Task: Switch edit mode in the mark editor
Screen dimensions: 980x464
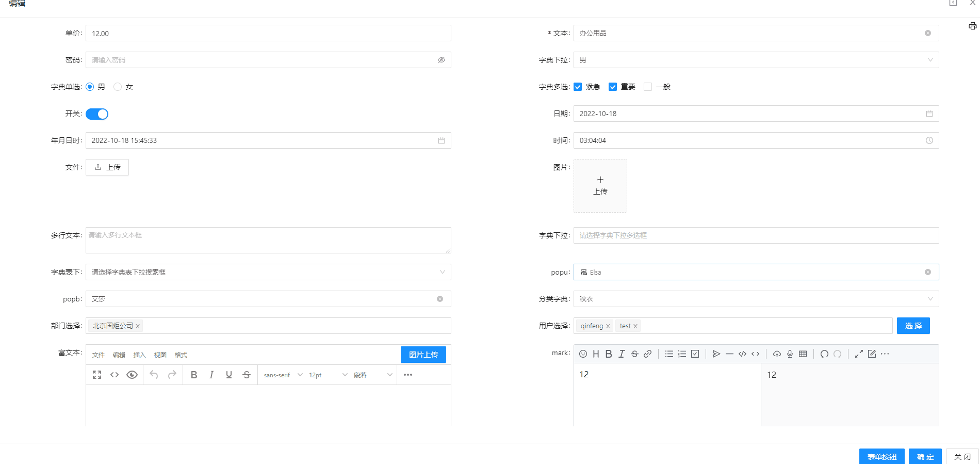Action: [x=872, y=354]
